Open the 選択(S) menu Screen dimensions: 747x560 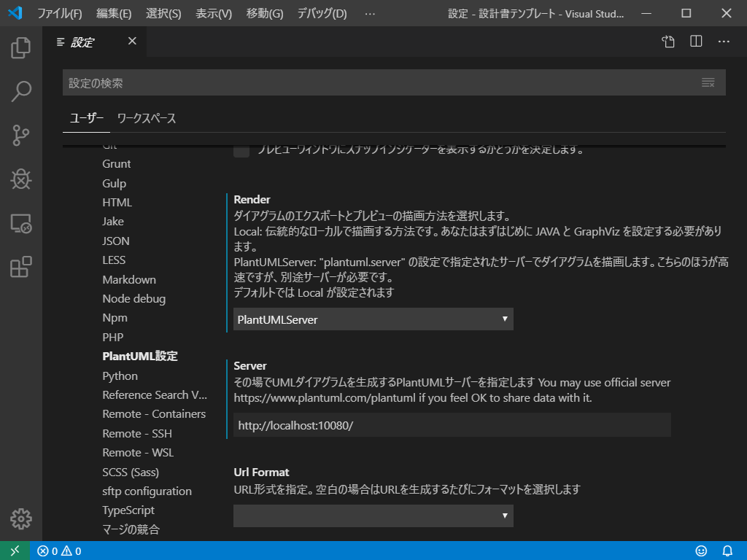[163, 13]
